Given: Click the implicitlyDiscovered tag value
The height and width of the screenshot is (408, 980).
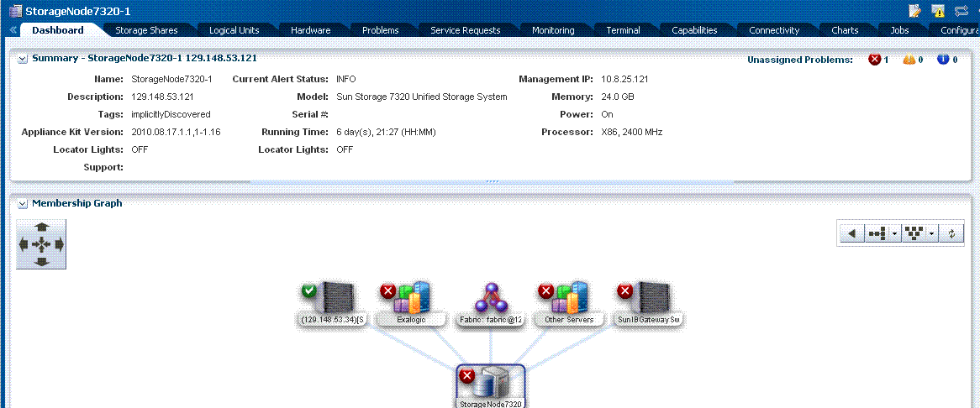Looking at the screenshot, I should click(171, 114).
